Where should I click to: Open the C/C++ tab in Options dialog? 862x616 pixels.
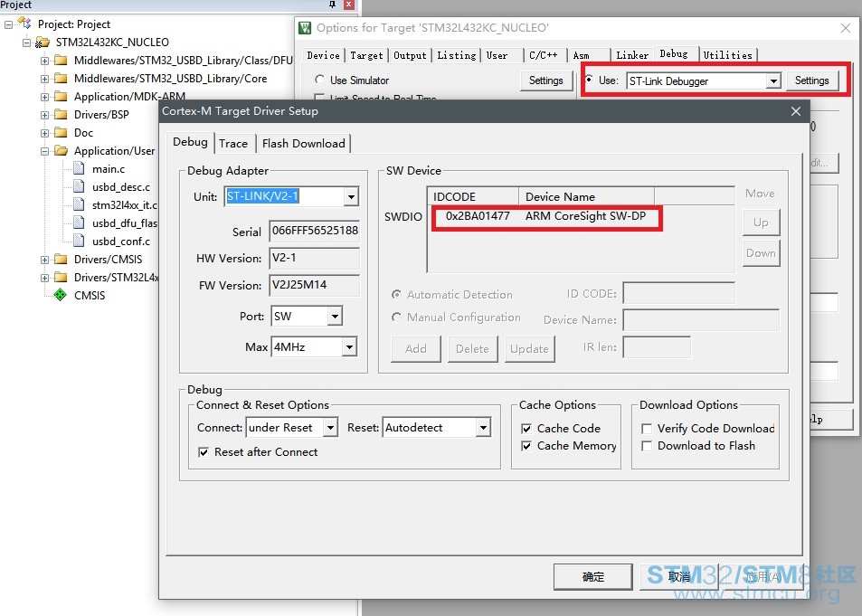pyautogui.click(x=543, y=55)
